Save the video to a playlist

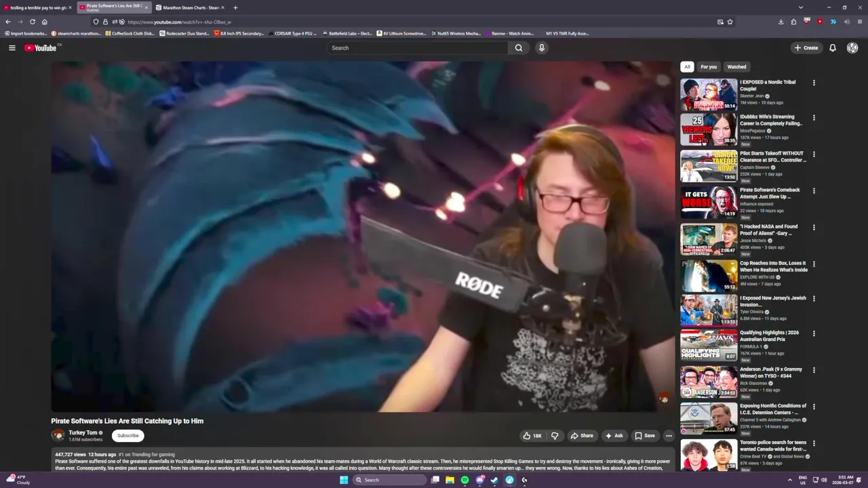point(645,436)
